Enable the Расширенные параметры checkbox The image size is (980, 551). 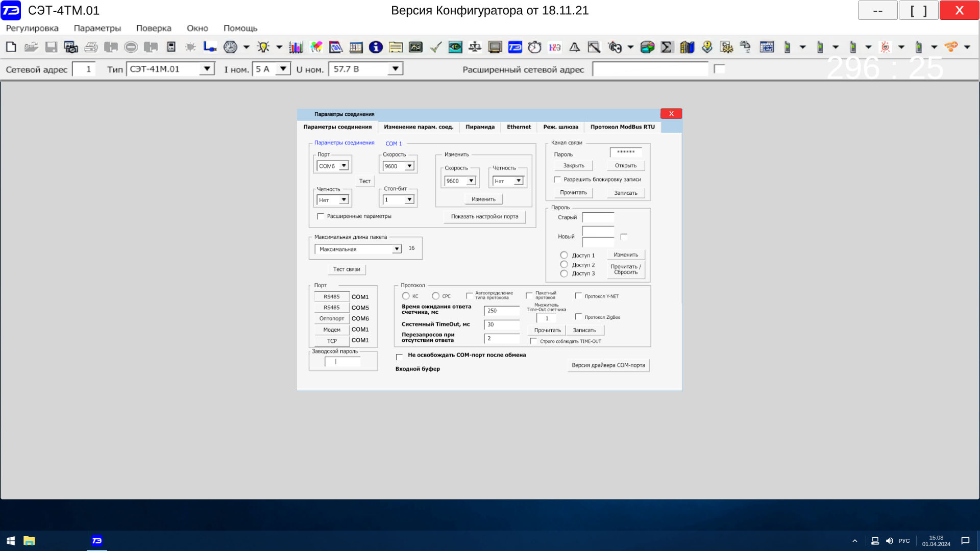(321, 216)
